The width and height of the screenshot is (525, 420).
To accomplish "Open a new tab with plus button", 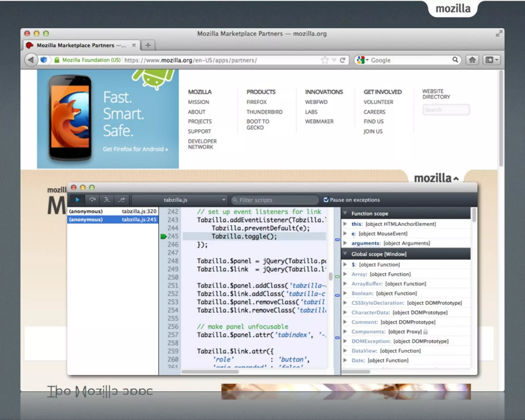I will click(148, 45).
